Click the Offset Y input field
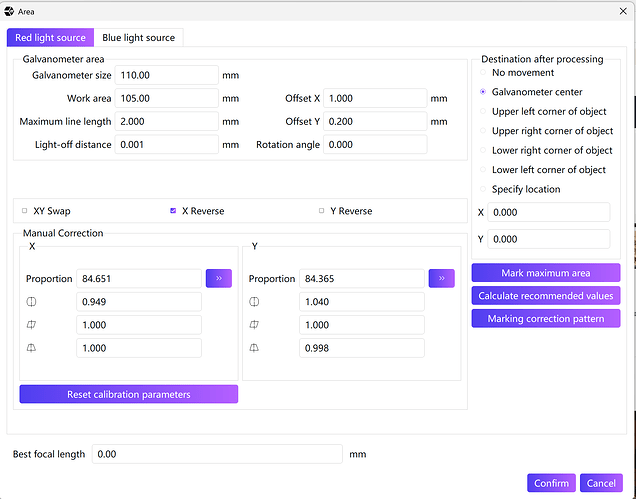 [x=375, y=121]
